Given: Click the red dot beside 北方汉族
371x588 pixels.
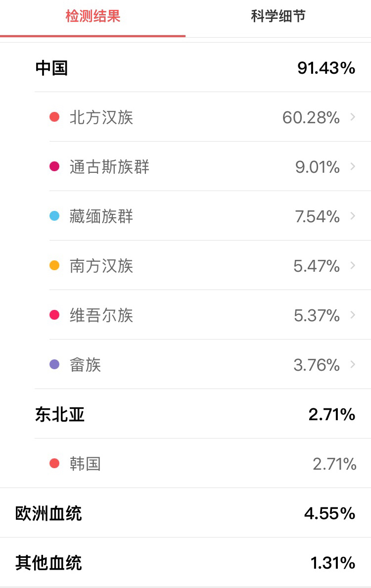Looking at the screenshot, I should click(x=54, y=117).
